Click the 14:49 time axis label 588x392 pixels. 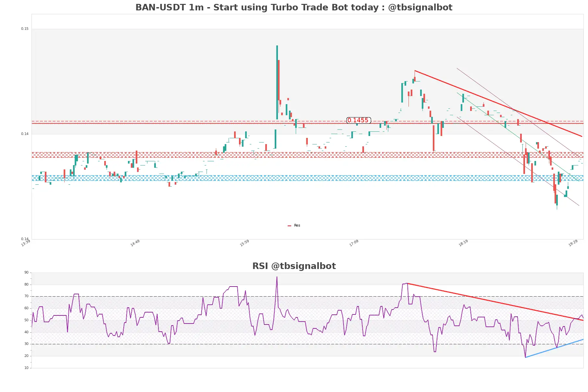[x=135, y=243]
